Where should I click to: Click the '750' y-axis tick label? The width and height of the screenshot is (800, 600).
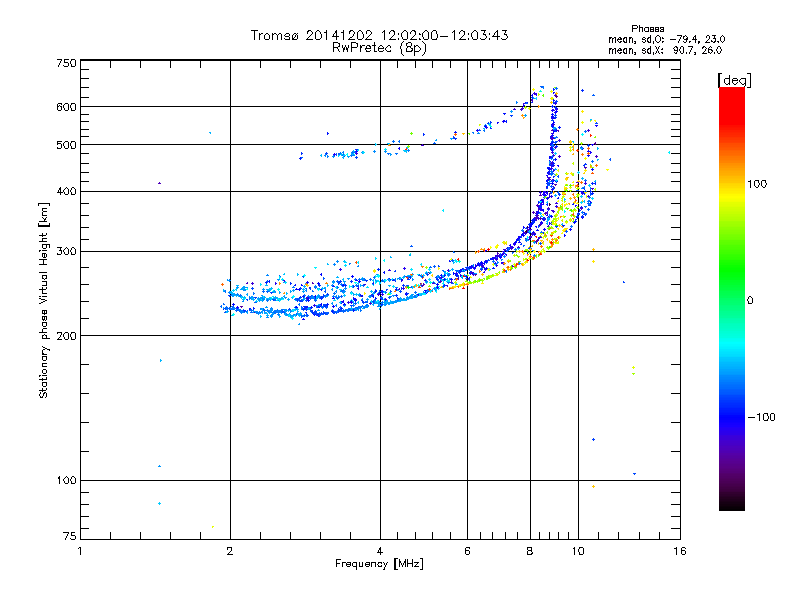[66, 63]
